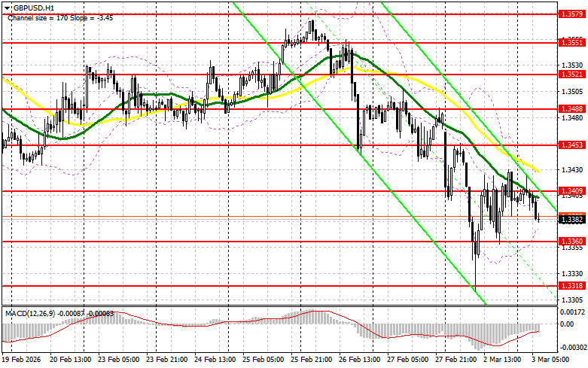Select the 'Channel size = 170 Slope = -3.45' text

tap(60, 18)
